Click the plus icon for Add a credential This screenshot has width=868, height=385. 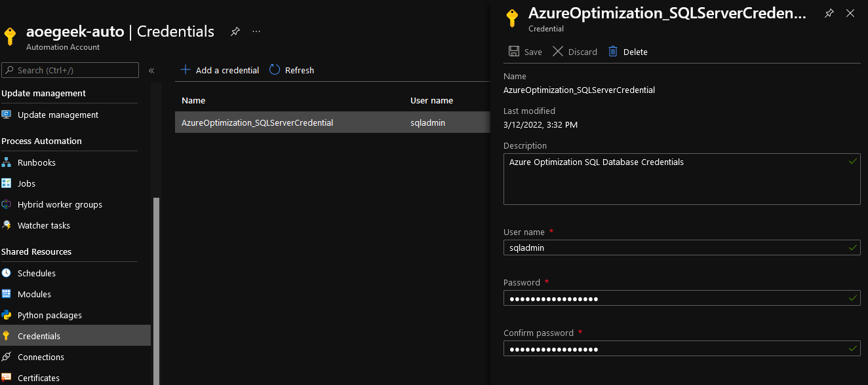186,69
